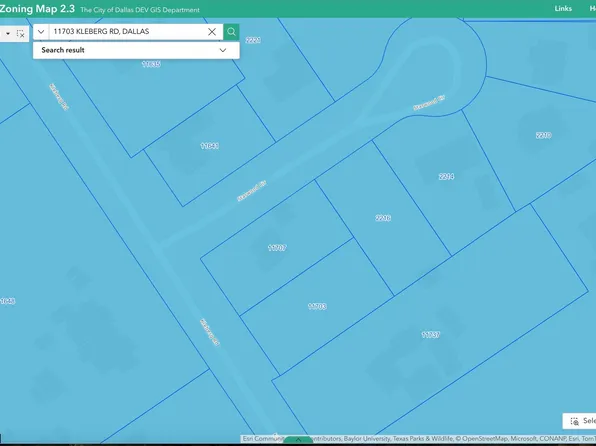Click the green search magnifier button

(x=231, y=32)
